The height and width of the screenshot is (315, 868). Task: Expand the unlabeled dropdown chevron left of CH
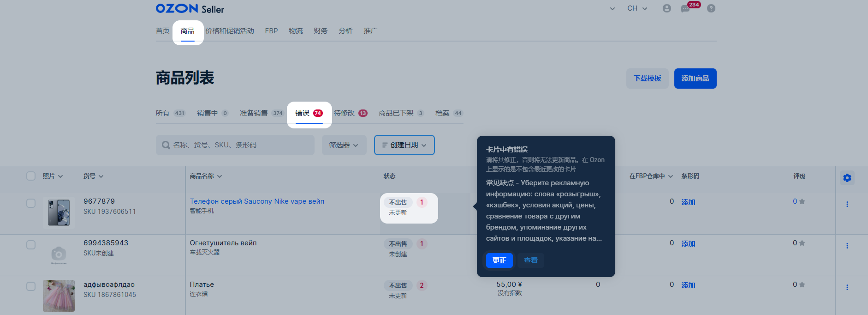coord(612,9)
